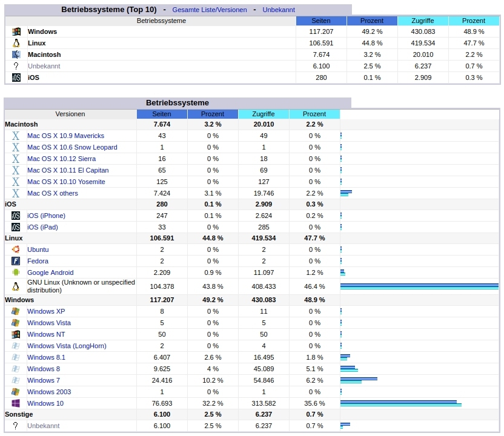Click the X icon beside Mac OS X others

[15, 193]
